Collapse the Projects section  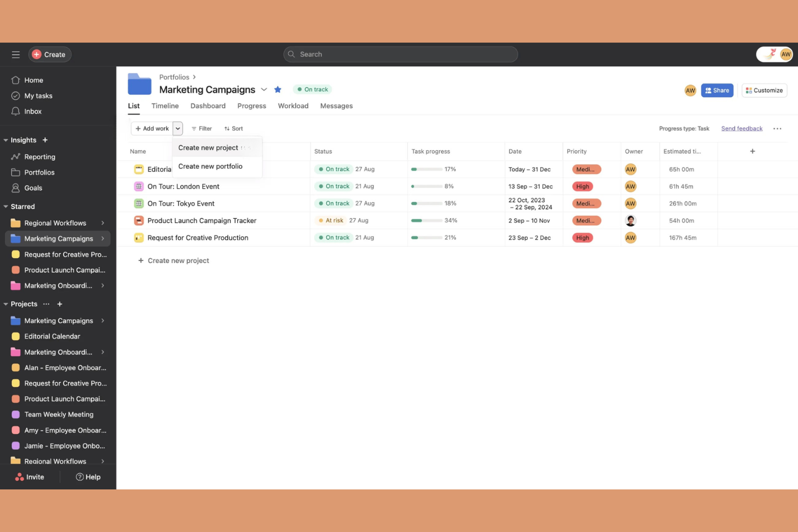pyautogui.click(x=6, y=304)
